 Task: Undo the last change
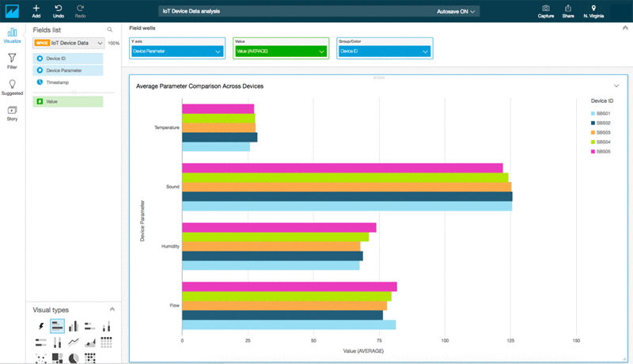58,11
